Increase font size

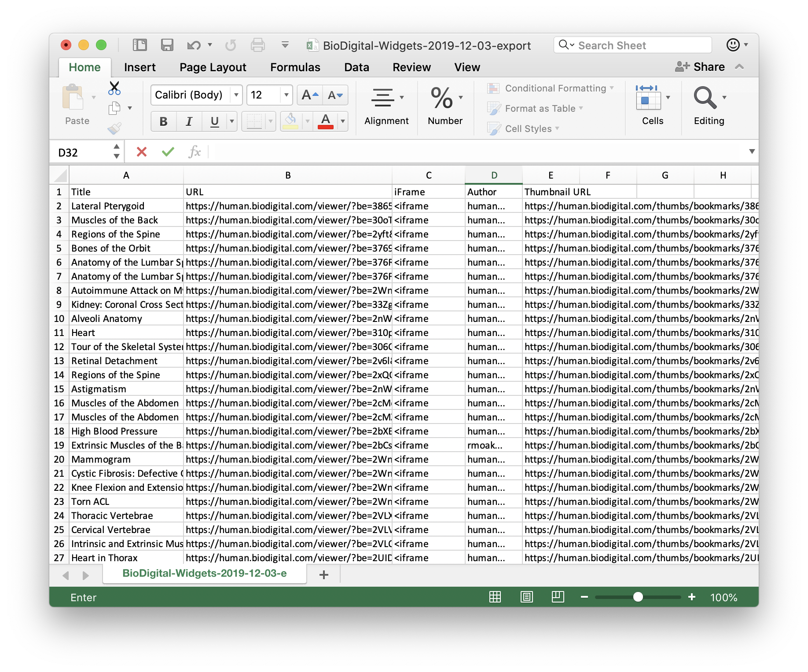pos(310,95)
